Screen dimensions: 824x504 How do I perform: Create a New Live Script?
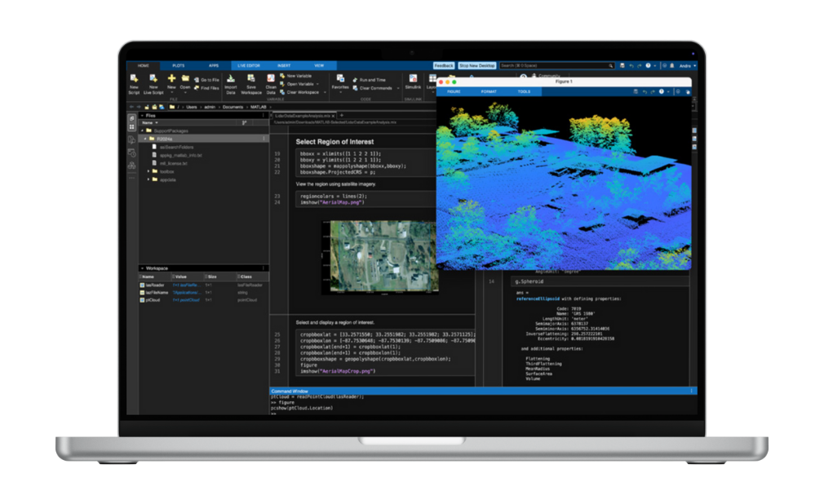(153, 84)
